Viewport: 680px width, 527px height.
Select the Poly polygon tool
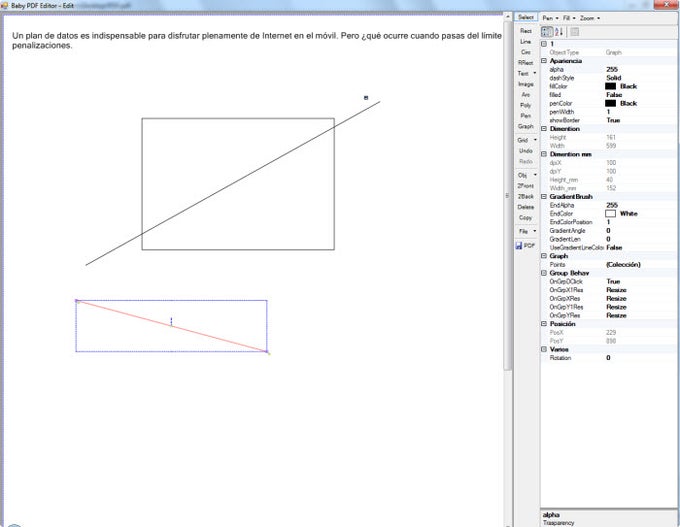526,105
